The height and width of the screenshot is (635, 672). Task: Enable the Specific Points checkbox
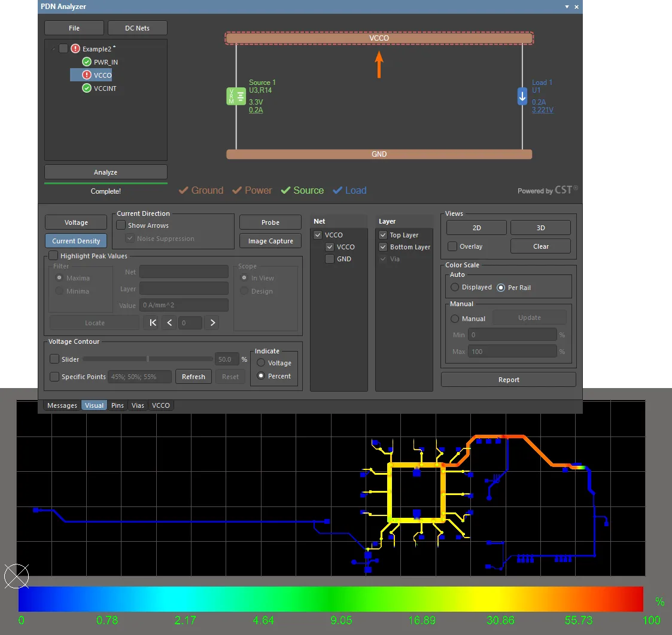(x=54, y=376)
